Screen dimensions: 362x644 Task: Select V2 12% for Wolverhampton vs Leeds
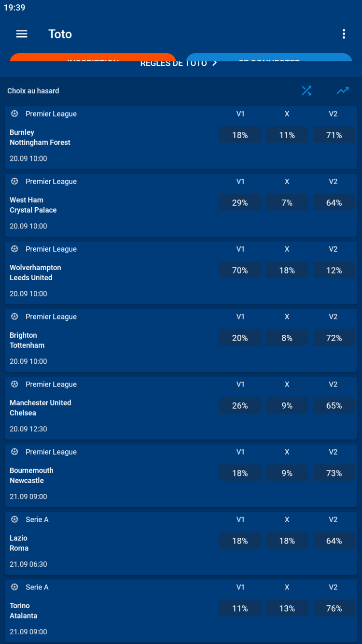click(x=334, y=271)
